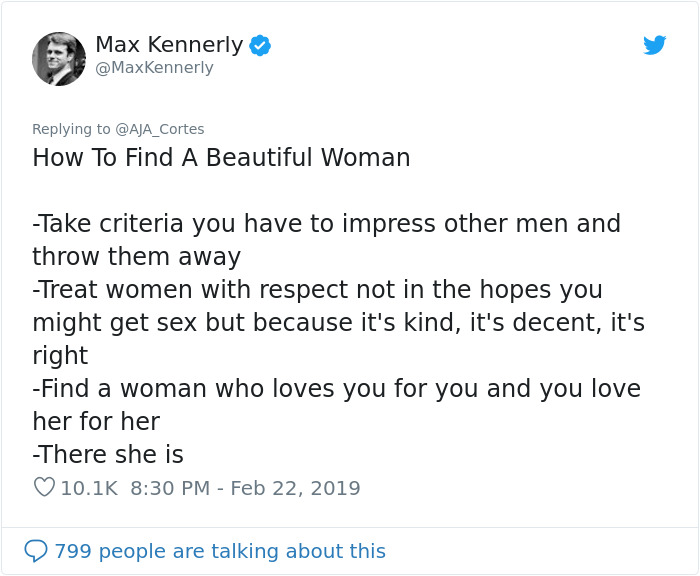
Task: Open '799 people are talking about this'
Action: coord(219,551)
